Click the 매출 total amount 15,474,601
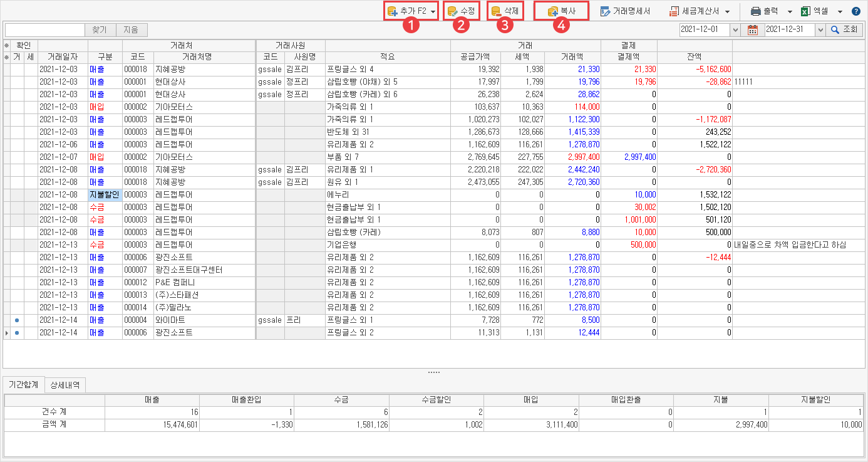 click(x=179, y=424)
